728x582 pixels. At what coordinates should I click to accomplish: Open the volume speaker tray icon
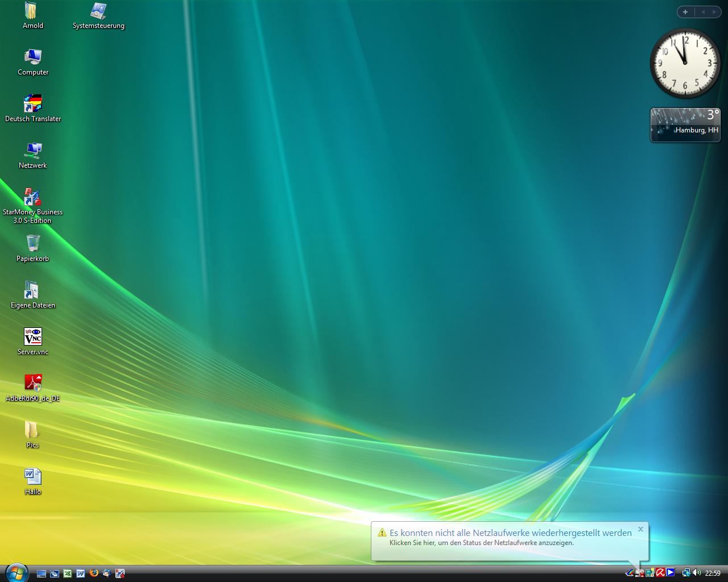click(x=697, y=572)
